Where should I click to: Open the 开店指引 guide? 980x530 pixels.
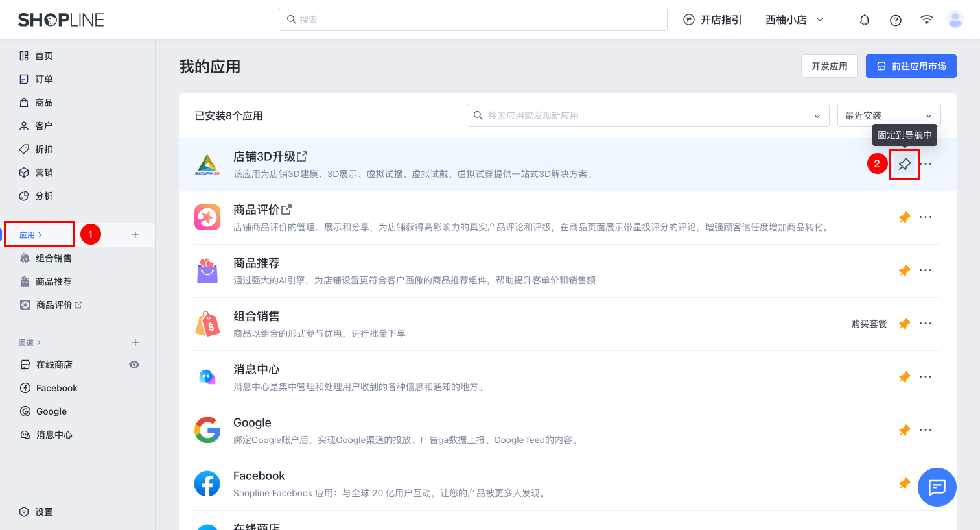click(x=712, y=20)
